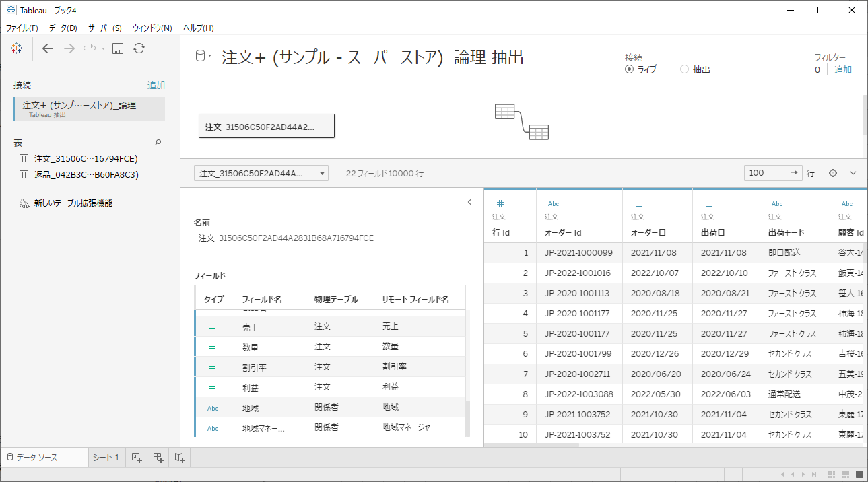This screenshot has width=868, height=482.
Task: Click cell JP-2021-1000099 in オーダー Id column
Action: (x=578, y=253)
